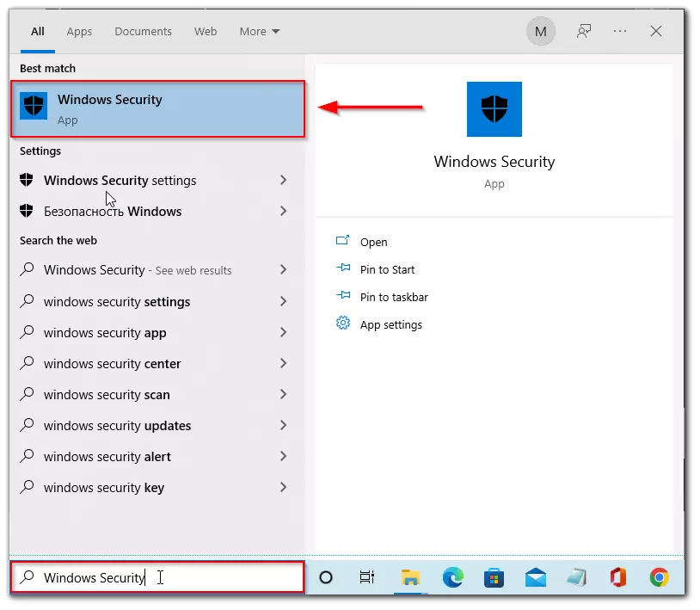This screenshot has width=700, height=610.
Task: Expand arrow for windows security app
Action: (283, 333)
